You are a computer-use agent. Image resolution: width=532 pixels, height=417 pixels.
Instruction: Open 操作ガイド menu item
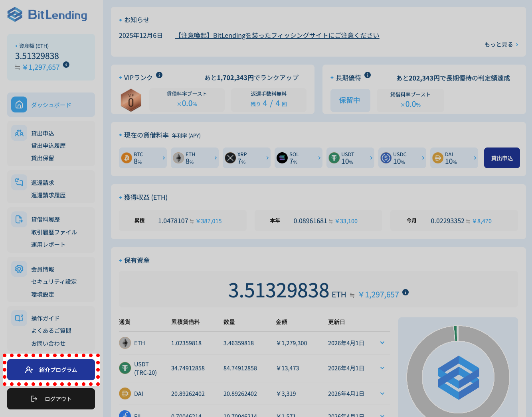click(45, 319)
